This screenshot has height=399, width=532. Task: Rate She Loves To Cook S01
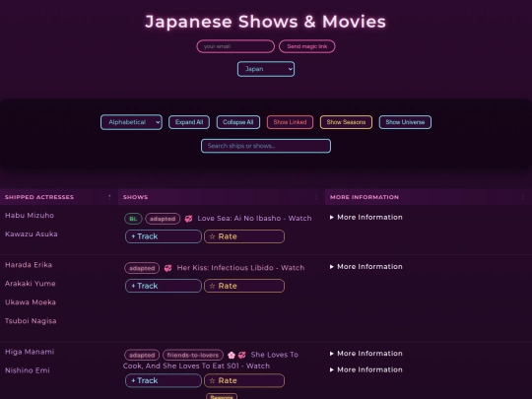(x=244, y=380)
